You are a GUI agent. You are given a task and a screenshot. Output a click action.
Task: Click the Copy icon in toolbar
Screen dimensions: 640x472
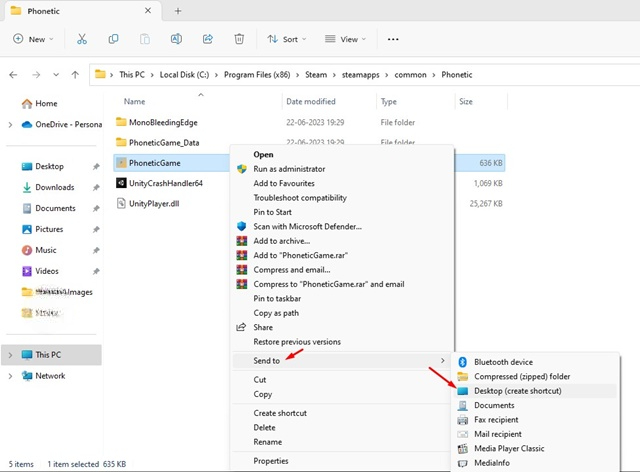113,39
